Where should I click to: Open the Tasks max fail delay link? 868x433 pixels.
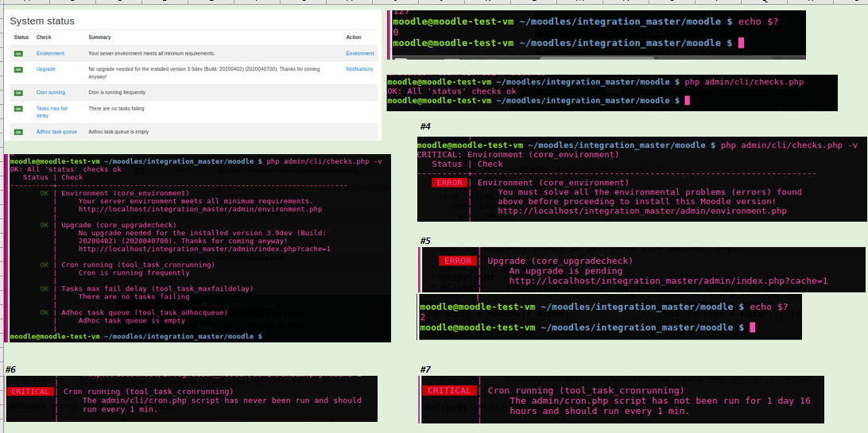(52, 112)
